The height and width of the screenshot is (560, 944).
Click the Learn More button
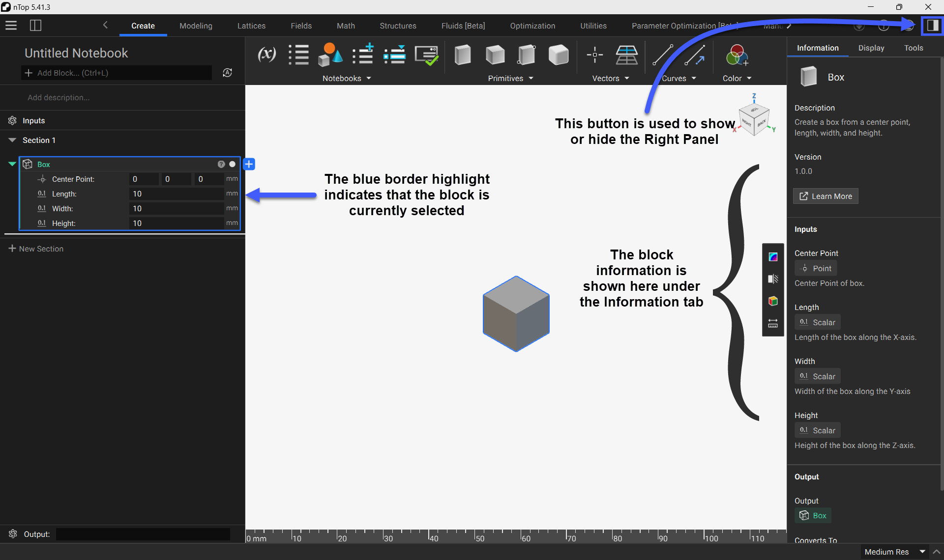pyautogui.click(x=826, y=196)
